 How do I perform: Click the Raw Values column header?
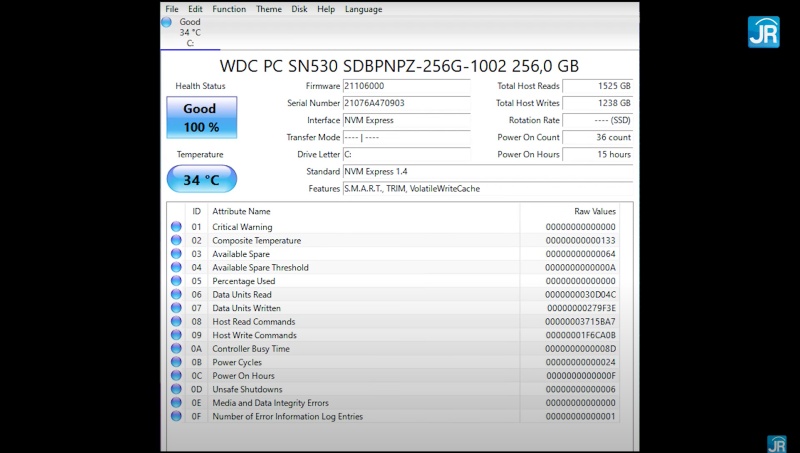(597, 211)
